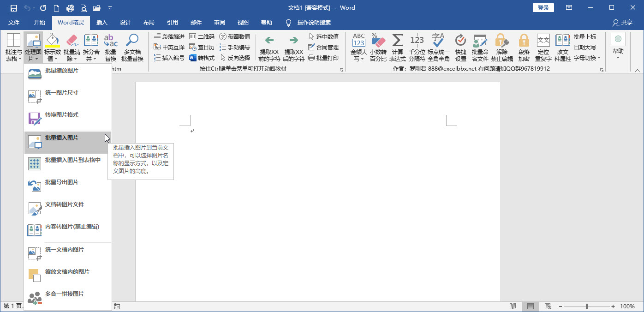Generate a 二维码 QR code
The width and height of the screenshot is (644, 312).
coord(202,36)
